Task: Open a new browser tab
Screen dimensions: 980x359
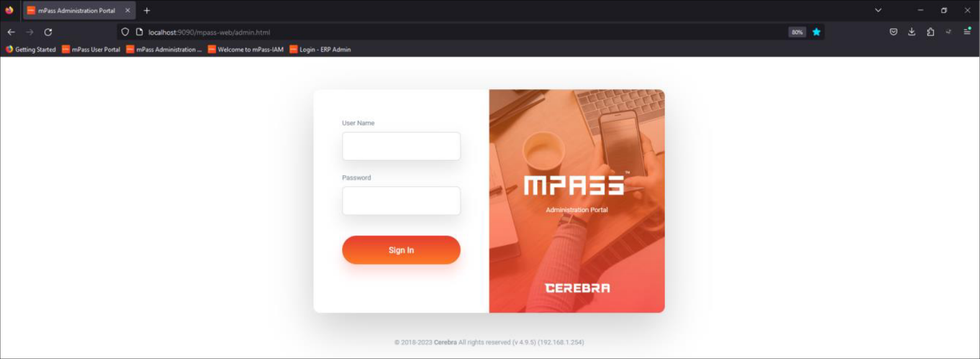Action: click(x=147, y=11)
